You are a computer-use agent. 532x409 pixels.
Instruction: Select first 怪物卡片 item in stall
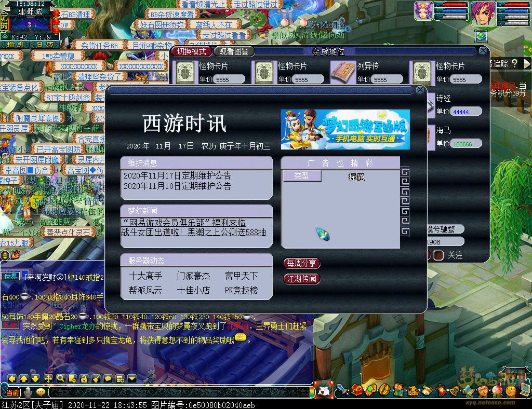185,72
